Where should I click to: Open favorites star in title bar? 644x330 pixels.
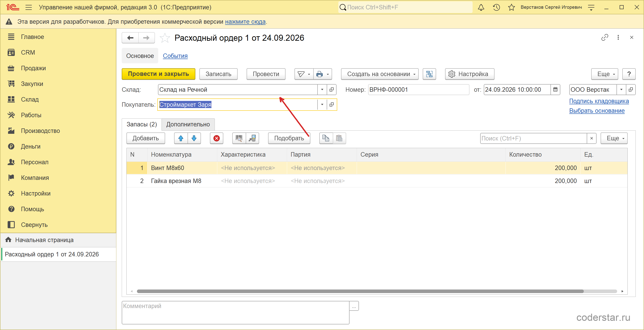pyautogui.click(x=511, y=7)
